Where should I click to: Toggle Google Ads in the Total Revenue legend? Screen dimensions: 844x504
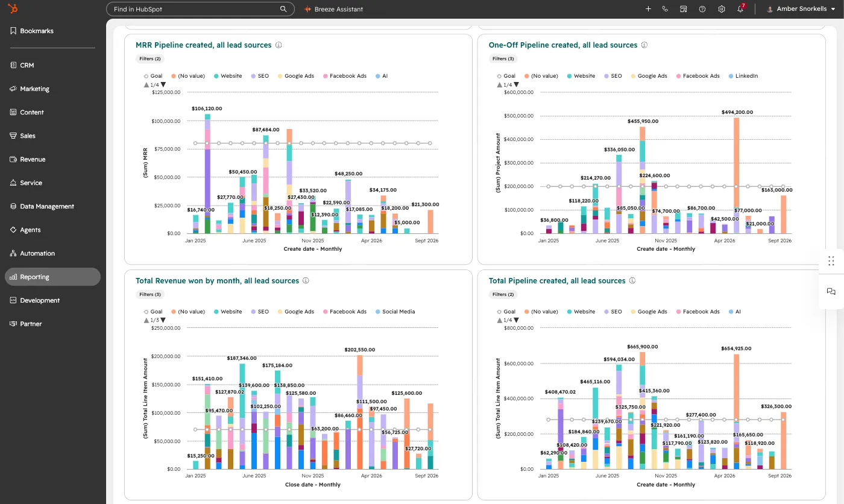pos(295,312)
